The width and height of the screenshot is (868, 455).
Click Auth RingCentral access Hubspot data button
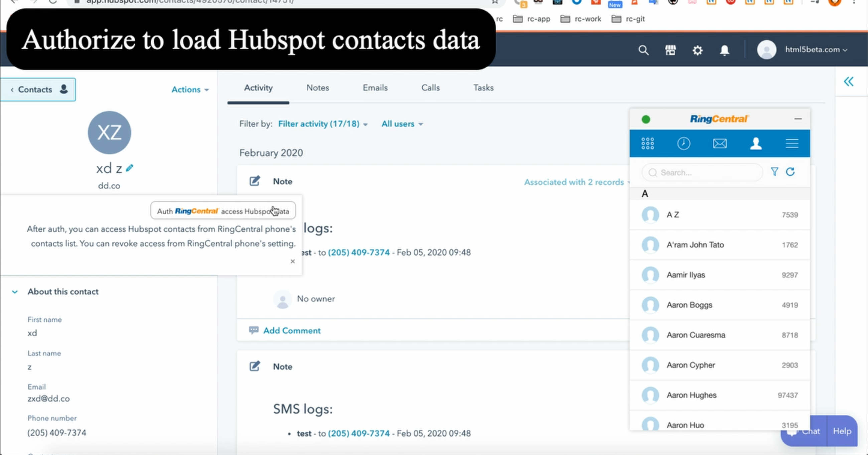pos(223,211)
